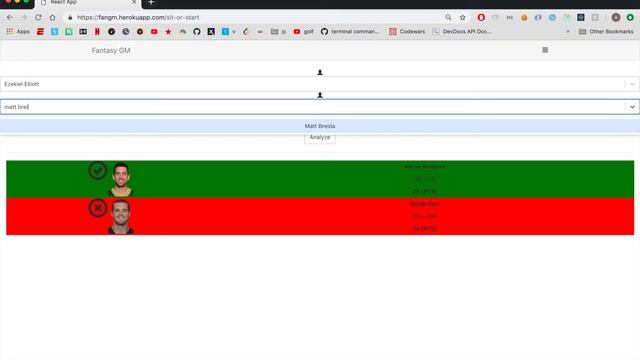Click the player photo in green row
Image resolution: width=640 pixels, height=360 pixels.
pyautogui.click(x=121, y=179)
